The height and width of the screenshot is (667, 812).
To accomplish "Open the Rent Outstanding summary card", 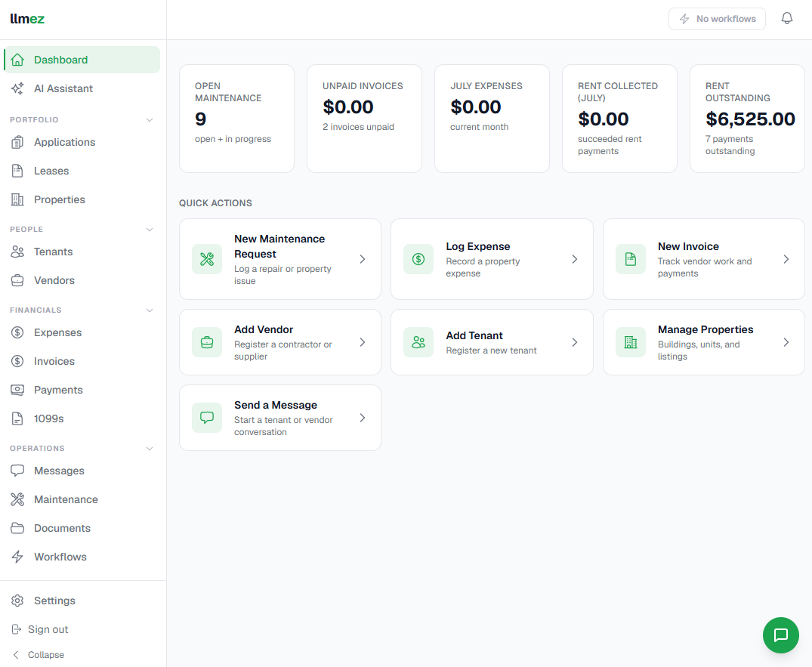I will point(747,119).
